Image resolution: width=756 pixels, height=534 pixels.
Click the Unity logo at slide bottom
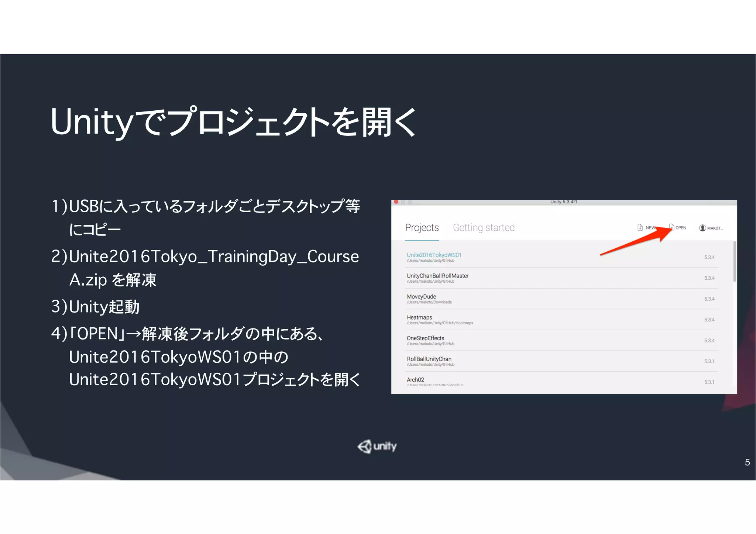[377, 447]
